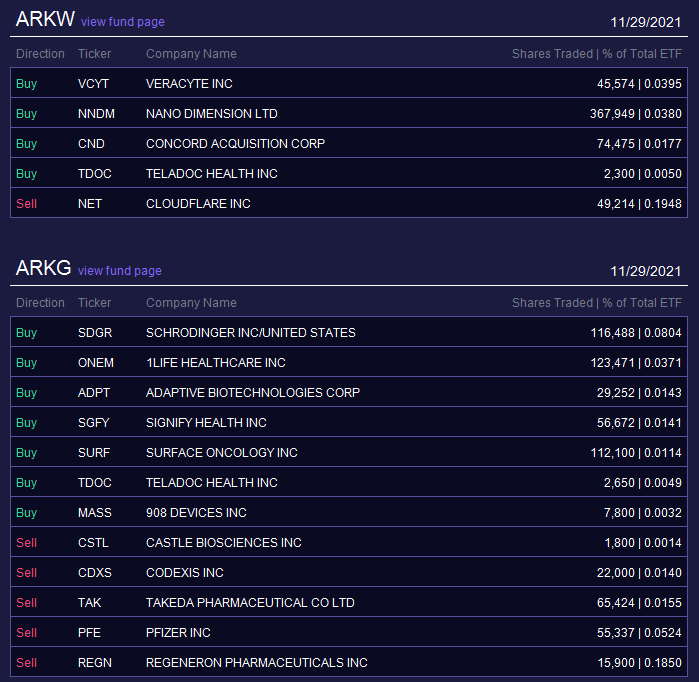This screenshot has height=682, width=699.
Task: Click 15,900 | 0.1850 shares value
Action: [639, 662]
